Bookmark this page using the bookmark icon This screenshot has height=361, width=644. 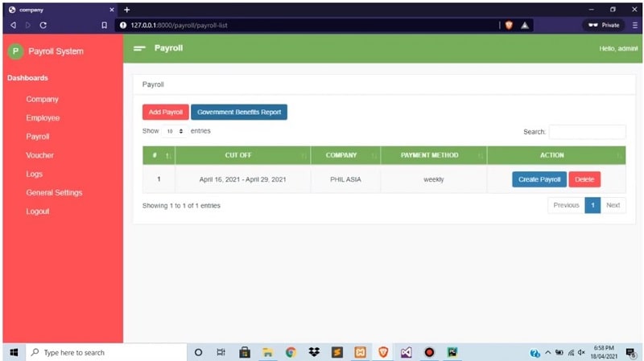click(x=104, y=25)
